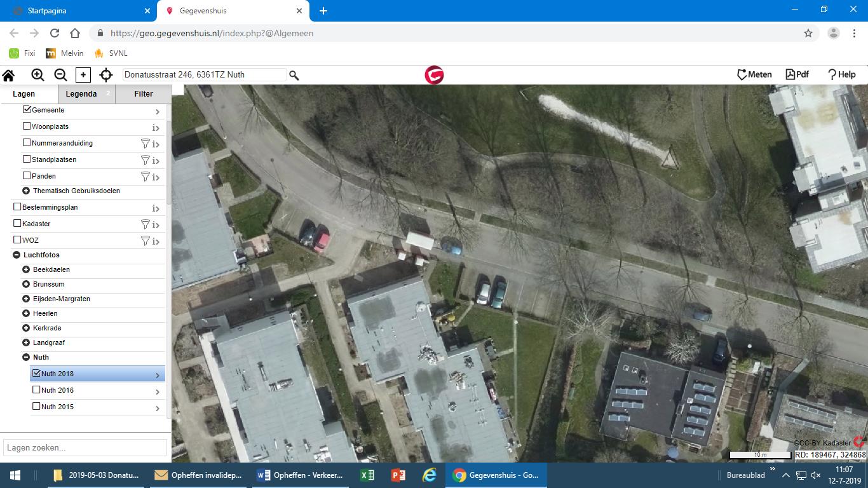Tick the Kadaster layer checkbox

click(x=17, y=224)
